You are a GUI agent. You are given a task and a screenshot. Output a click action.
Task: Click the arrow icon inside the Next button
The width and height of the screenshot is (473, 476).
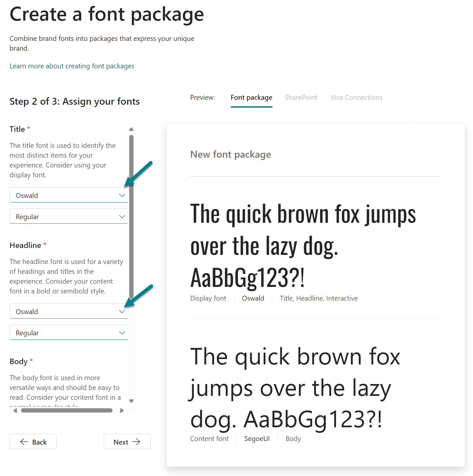tap(137, 442)
